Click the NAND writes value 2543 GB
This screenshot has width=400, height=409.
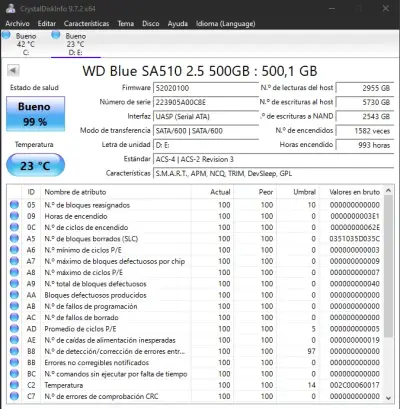365,117
